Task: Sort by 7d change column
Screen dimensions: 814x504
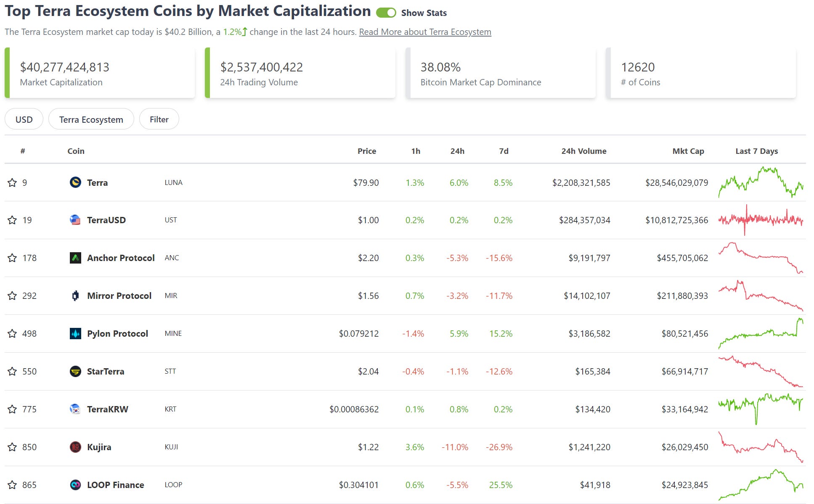Action: [504, 151]
